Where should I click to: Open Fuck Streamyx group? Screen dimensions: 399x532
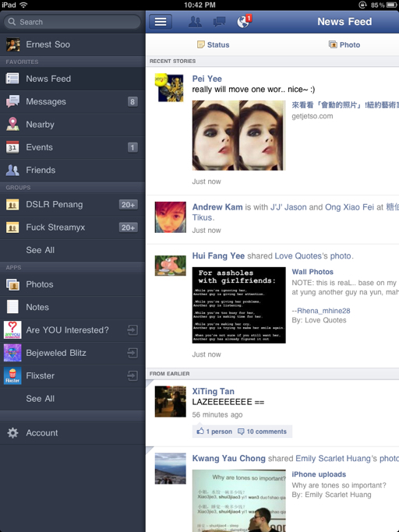pos(72,227)
